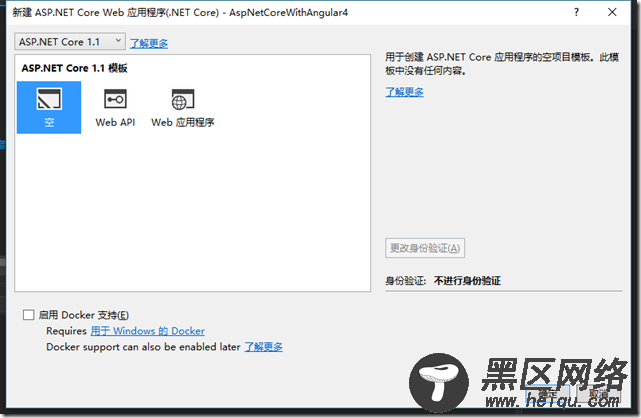The width and height of the screenshot is (641, 418).
Task: Enable the 启用 Docker 支持 checkbox
Action: pyautogui.click(x=29, y=315)
